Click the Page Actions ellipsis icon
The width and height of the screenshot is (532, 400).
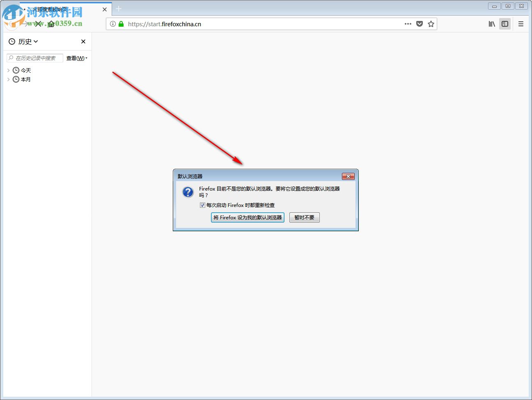point(408,24)
